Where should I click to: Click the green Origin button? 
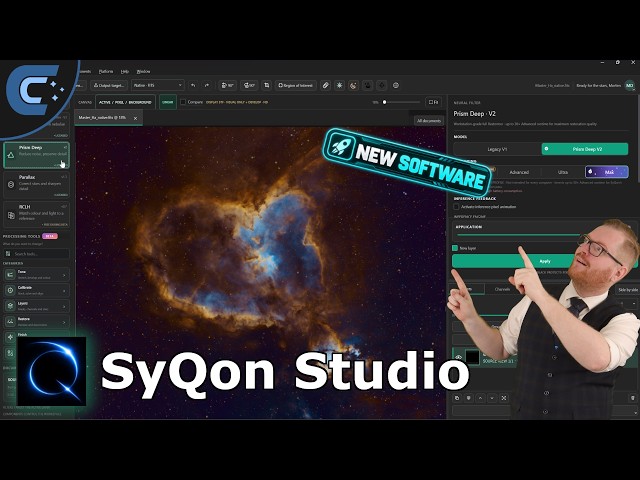168,102
